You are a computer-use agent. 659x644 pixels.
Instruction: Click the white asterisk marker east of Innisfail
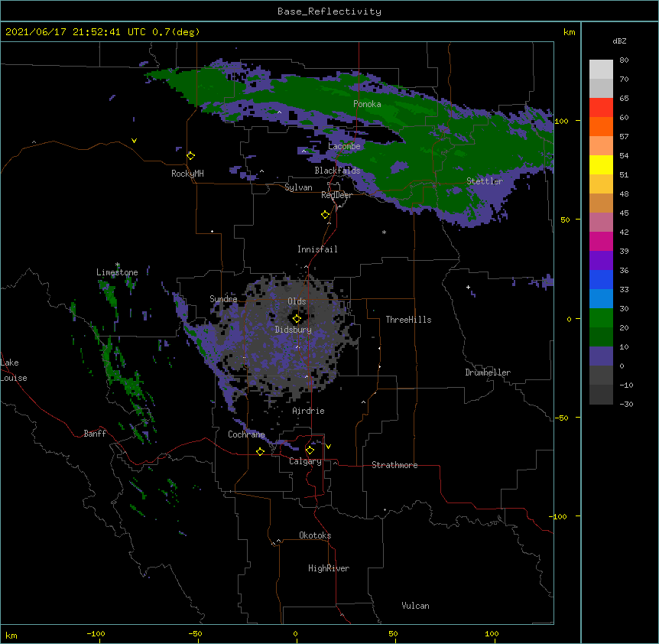pyautogui.click(x=384, y=232)
